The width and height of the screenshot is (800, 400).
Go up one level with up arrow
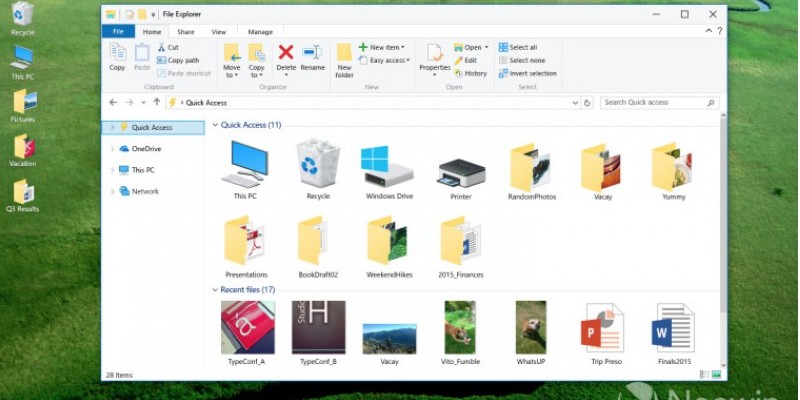(x=157, y=103)
